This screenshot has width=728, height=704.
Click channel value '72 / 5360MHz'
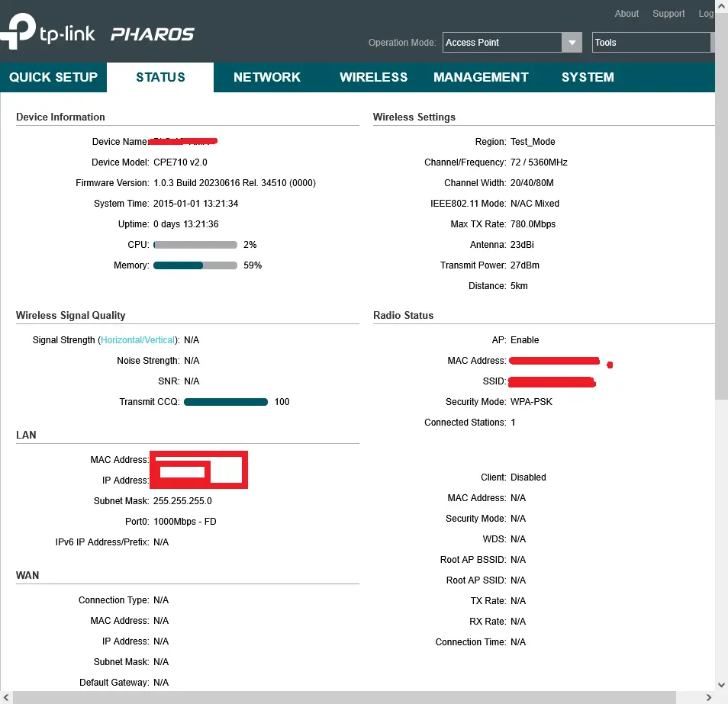(539, 162)
